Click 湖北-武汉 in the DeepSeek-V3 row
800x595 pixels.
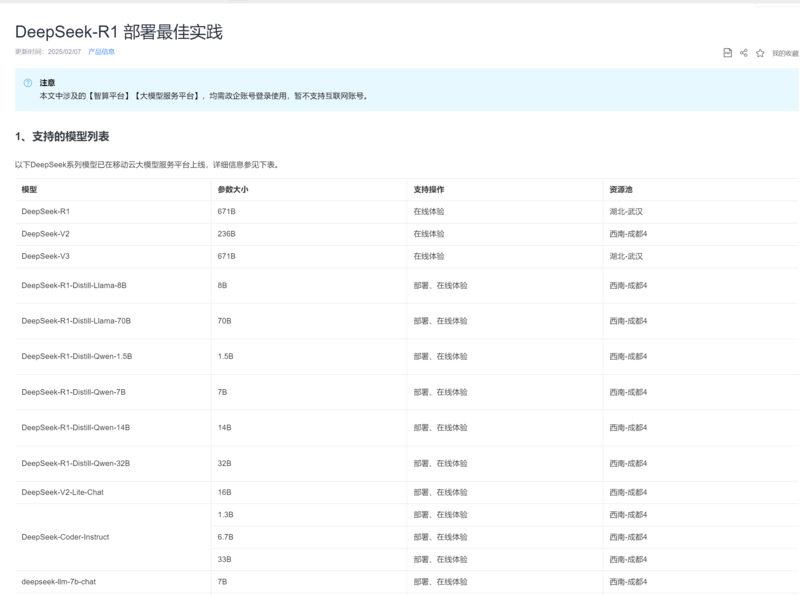(626, 256)
